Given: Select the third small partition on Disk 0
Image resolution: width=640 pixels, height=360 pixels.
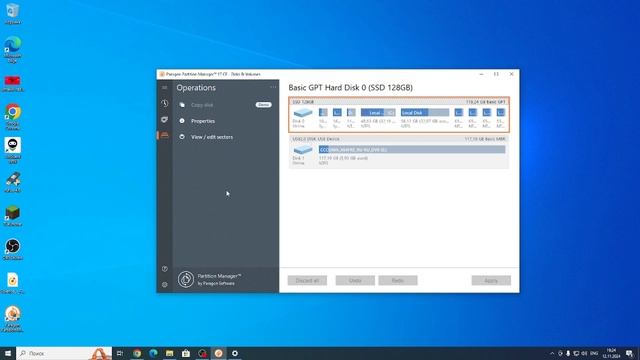Looking at the screenshot, I should [x=351, y=112].
